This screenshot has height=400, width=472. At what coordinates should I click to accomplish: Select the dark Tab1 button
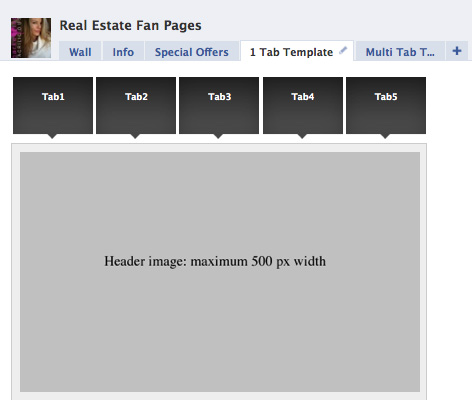pos(53,105)
